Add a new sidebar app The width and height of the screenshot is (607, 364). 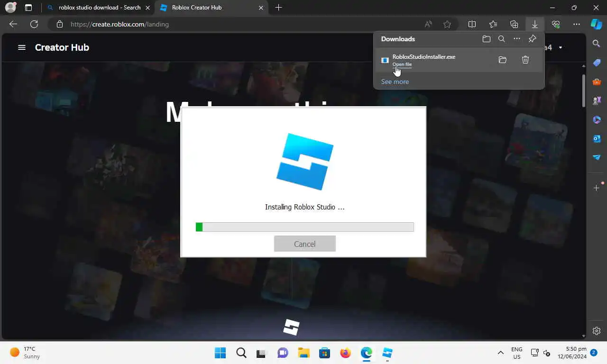point(597,188)
